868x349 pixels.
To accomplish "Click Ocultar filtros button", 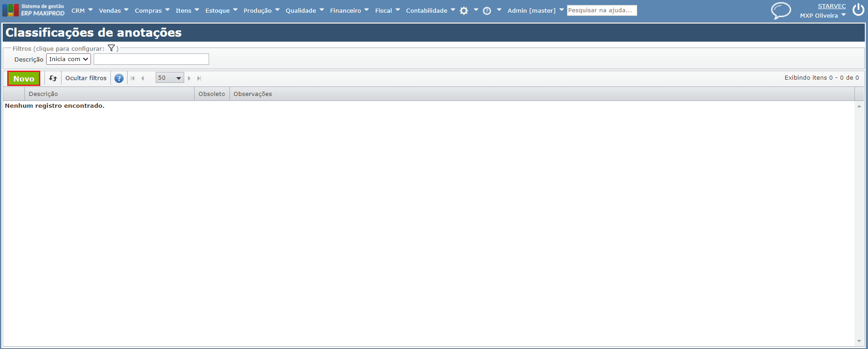I will tap(86, 78).
